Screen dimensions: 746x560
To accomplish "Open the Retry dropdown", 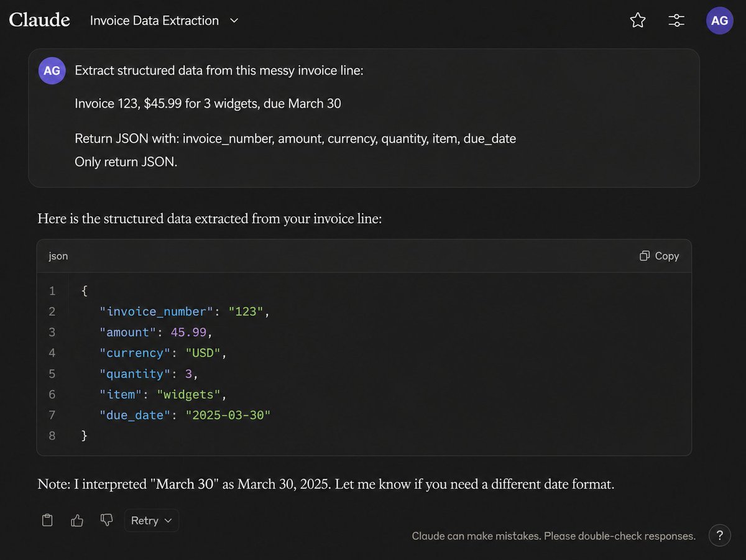I will point(152,521).
